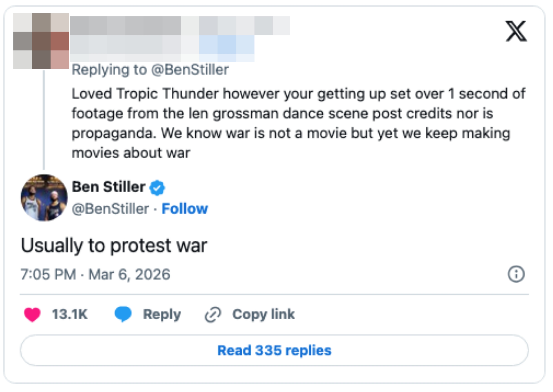Click the @BenStiller handle under the name
Image resolution: width=553 pixels, height=392 pixels.
coord(110,209)
